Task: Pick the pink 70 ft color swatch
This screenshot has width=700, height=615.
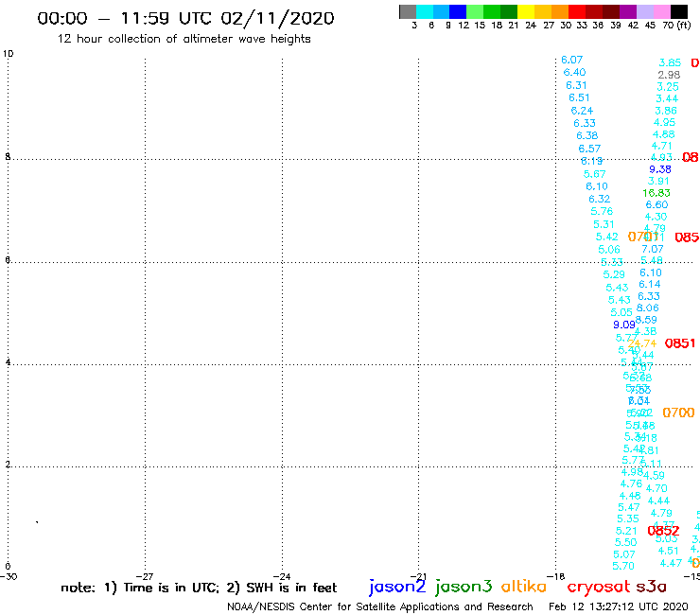Action: coord(661,11)
